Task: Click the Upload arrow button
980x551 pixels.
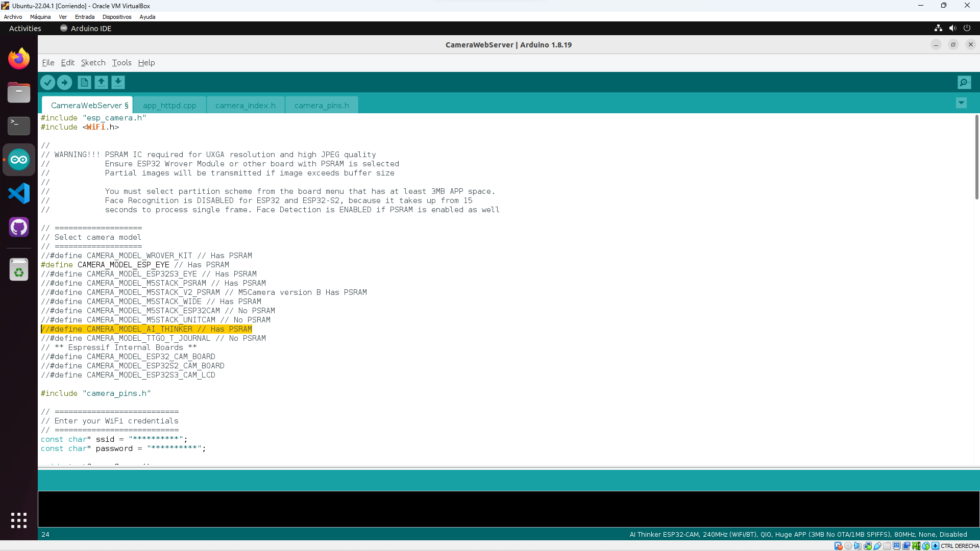Action: [64, 82]
